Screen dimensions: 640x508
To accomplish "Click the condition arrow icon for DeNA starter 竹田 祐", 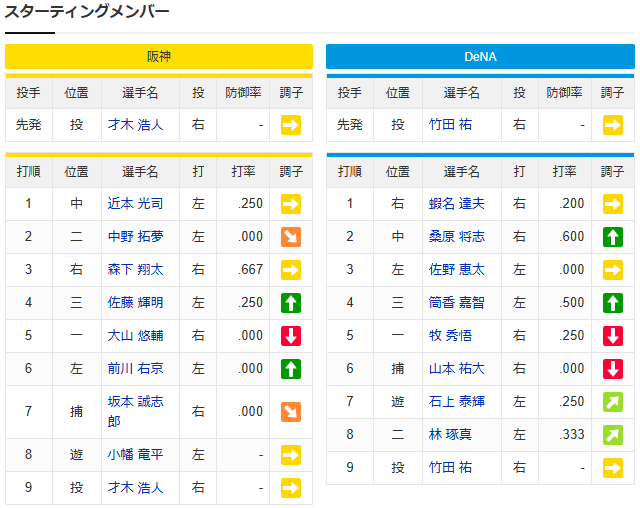I will pos(612,125).
